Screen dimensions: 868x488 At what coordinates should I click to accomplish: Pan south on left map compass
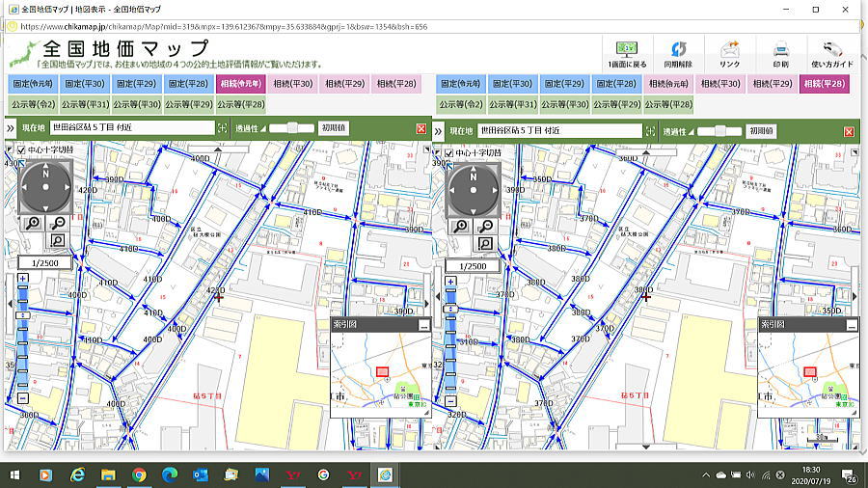click(45, 207)
